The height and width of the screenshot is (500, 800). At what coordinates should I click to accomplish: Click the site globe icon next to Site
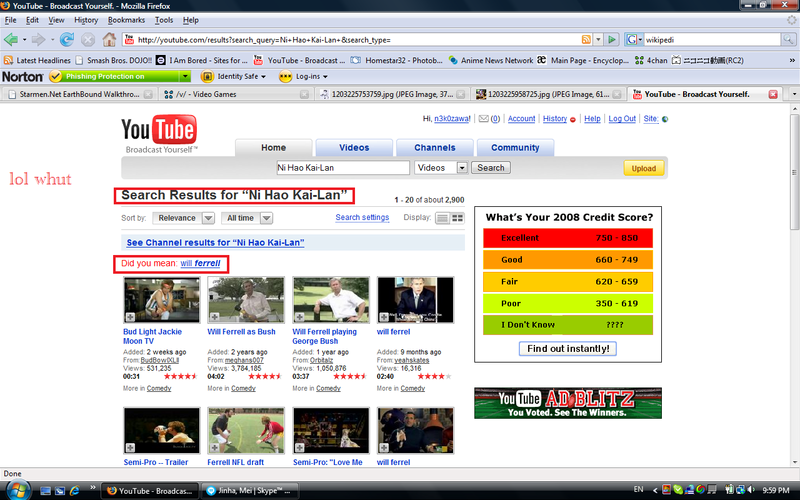click(x=665, y=119)
